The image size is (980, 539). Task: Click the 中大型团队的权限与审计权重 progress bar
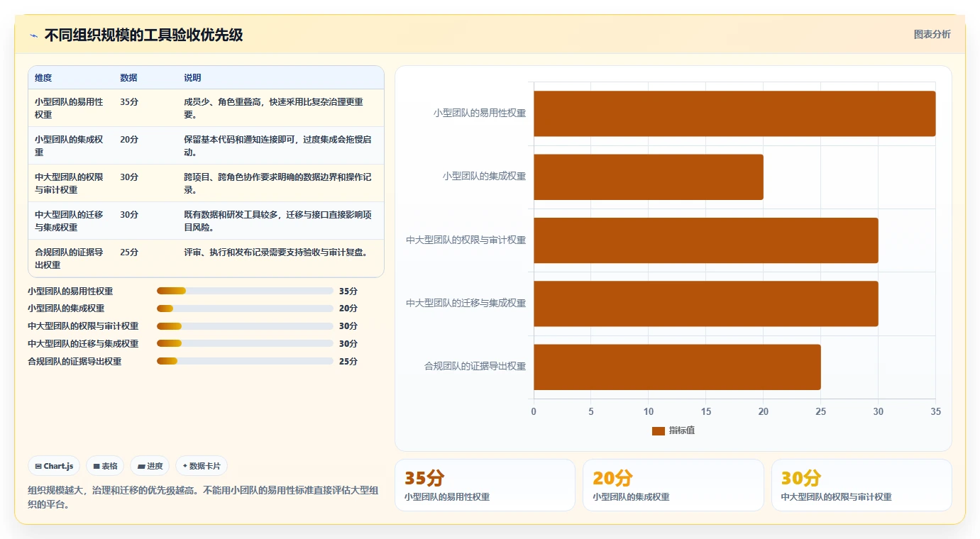(245, 326)
